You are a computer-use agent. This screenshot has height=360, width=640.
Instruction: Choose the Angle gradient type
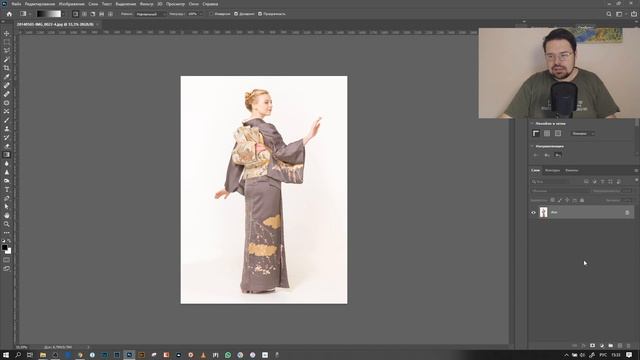[93, 14]
